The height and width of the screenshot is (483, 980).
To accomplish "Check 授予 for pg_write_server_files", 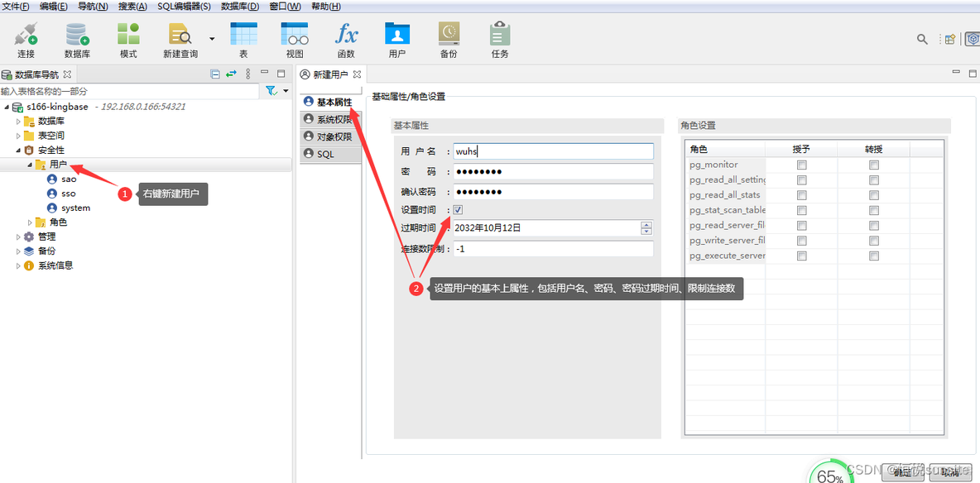I will (x=801, y=240).
